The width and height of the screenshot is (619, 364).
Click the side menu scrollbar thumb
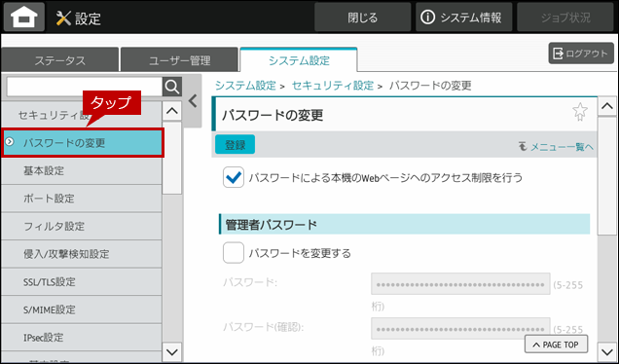[x=172, y=158]
